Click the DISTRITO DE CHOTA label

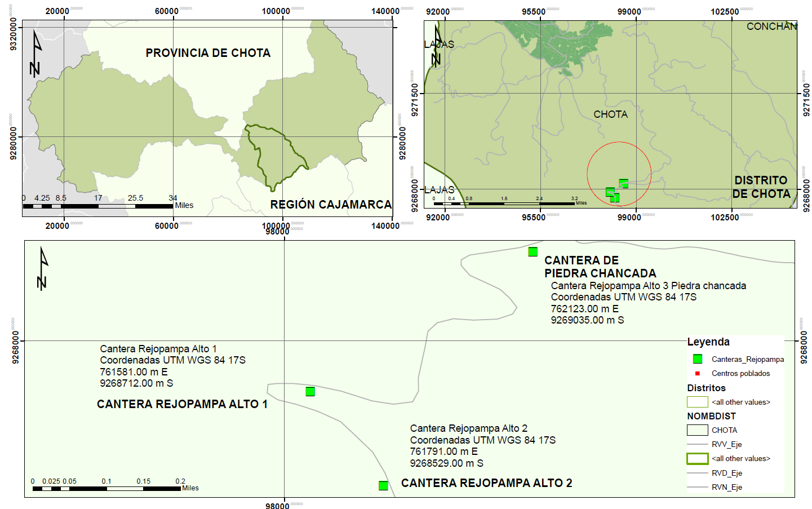[x=761, y=187]
